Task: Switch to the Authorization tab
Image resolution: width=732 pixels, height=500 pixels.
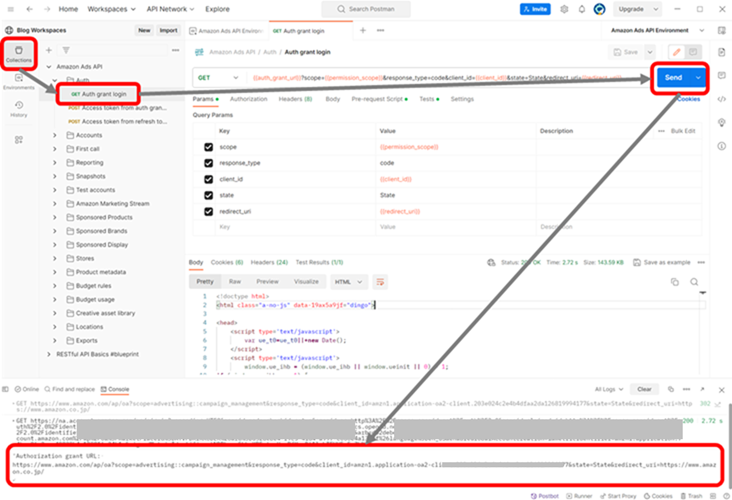Action: (x=248, y=99)
